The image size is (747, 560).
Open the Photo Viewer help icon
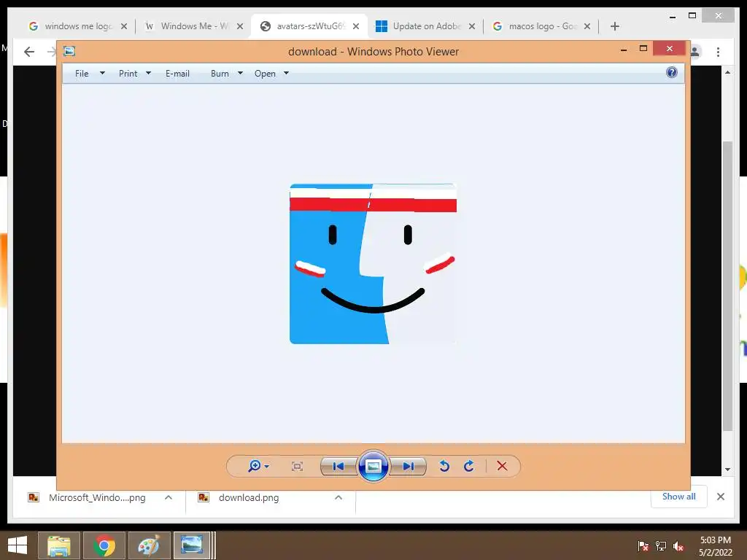672,72
